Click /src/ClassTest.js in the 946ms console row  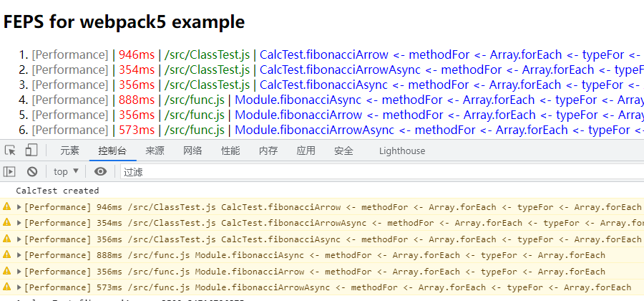pos(172,207)
